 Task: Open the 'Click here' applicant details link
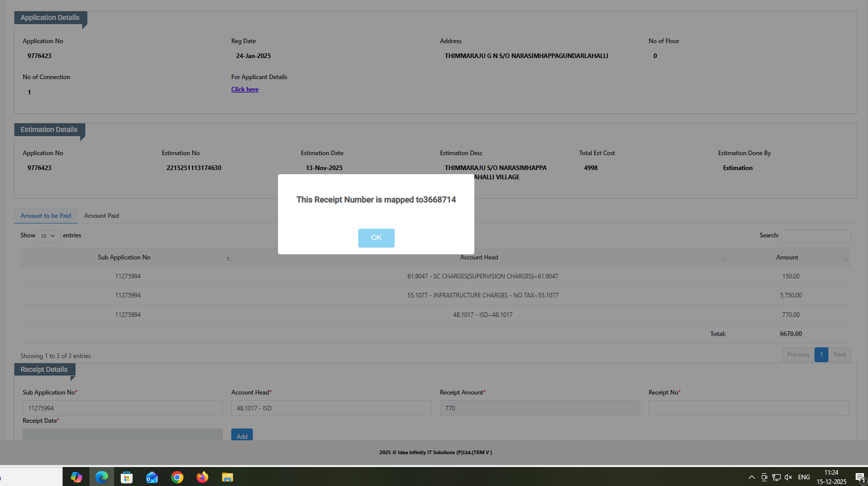coord(245,89)
